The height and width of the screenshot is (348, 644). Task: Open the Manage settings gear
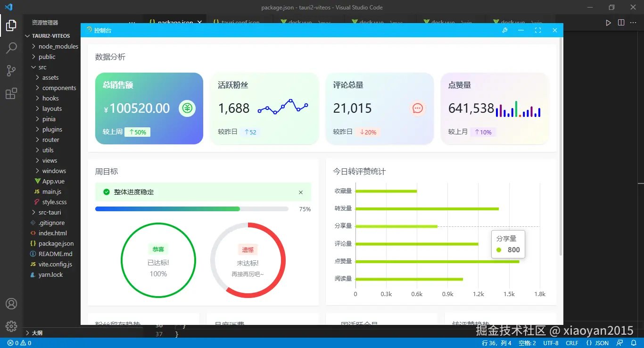click(11, 326)
